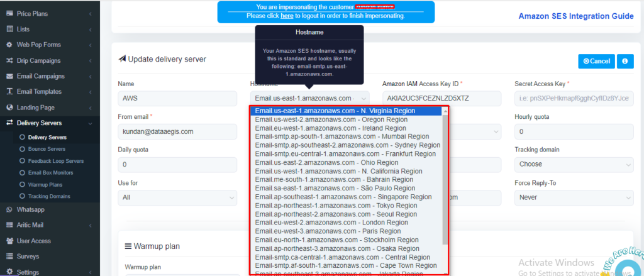Open the Force Reply-To dropdown
This screenshot has width=644, height=276.
574,197
